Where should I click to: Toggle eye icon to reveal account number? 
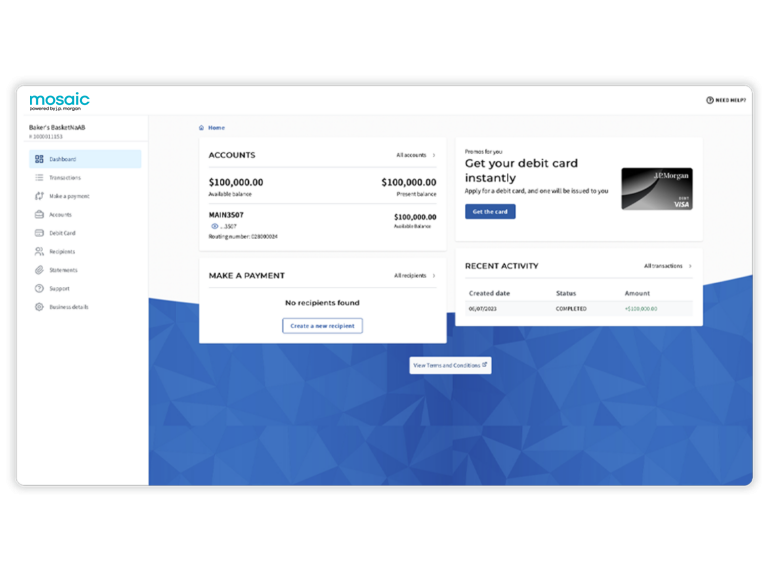(215, 226)
